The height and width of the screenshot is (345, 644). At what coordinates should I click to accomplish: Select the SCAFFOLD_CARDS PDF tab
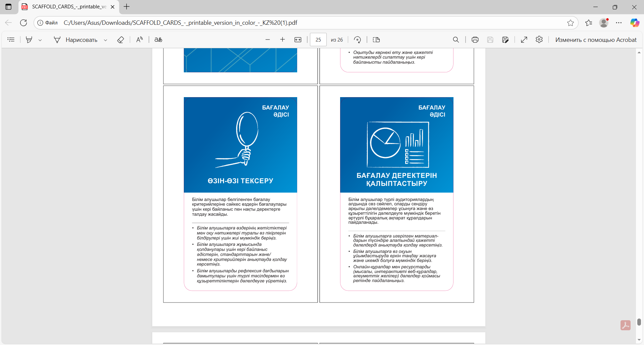(x=69, y=7)
